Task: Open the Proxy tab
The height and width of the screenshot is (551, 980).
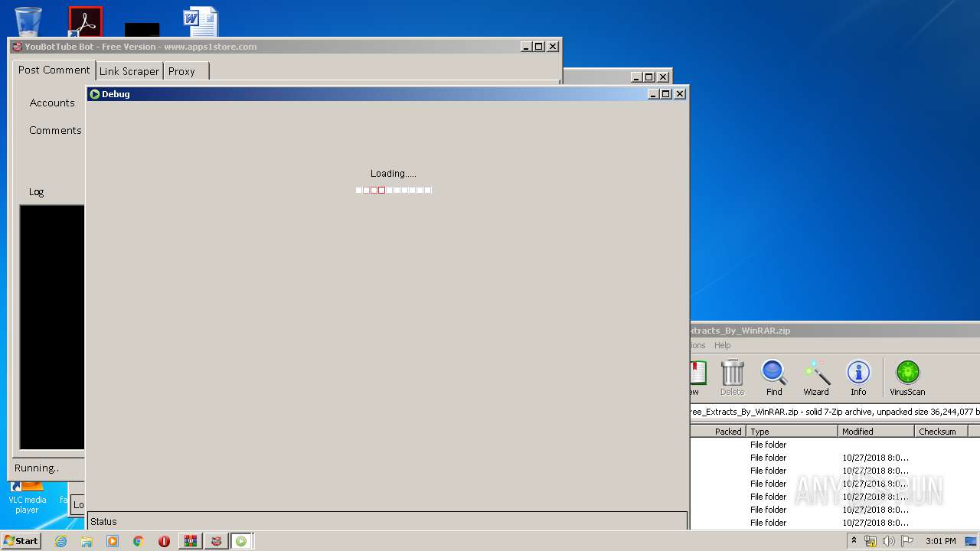Action: point(182,71)
